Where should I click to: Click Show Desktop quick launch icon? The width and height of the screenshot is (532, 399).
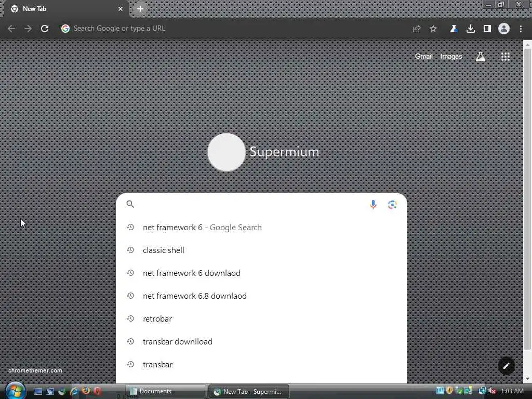[38, 391]
